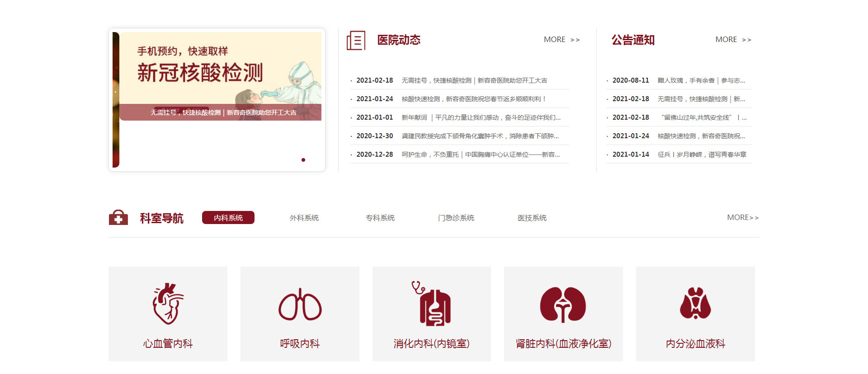Switch to the 外科系统 tab
Image resolution: width=868 pixels, height=374 pixels.
click(x=304, y=218)
